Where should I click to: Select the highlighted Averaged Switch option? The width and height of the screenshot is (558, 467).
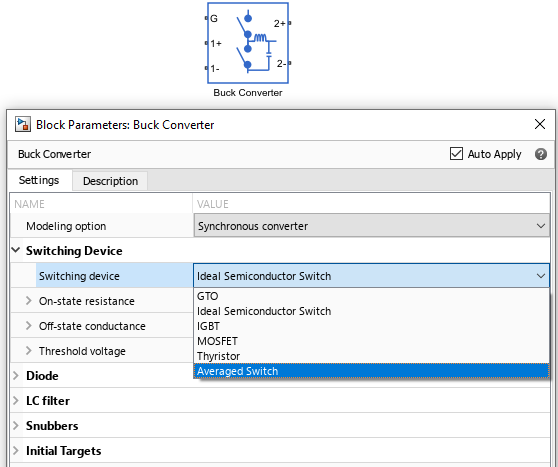pyautogui.click(x=371, y=371)
